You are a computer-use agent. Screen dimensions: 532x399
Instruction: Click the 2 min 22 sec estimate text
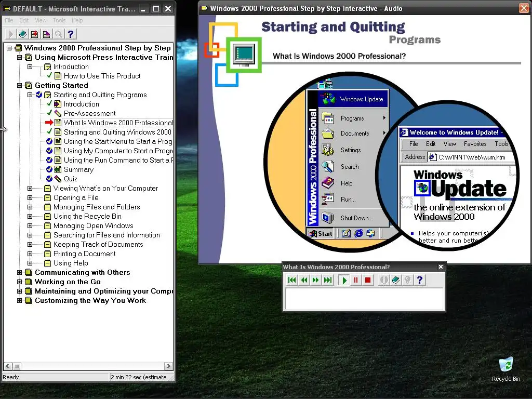tap(138, 377)
